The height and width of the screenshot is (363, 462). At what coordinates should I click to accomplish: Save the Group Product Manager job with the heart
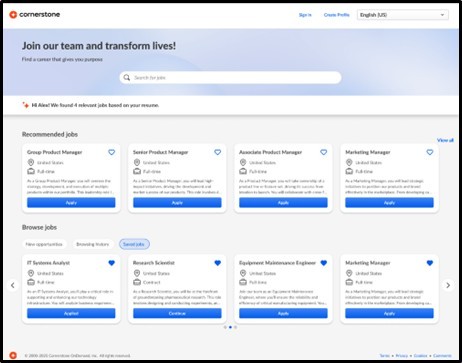pyautogui.click(x=112, y=152)
